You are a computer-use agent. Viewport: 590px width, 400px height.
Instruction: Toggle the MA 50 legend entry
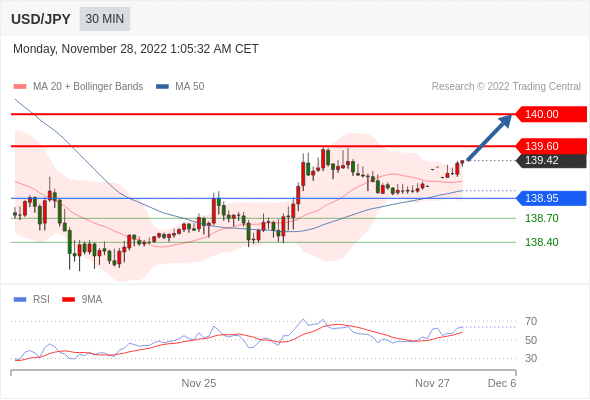pos(180,87)
